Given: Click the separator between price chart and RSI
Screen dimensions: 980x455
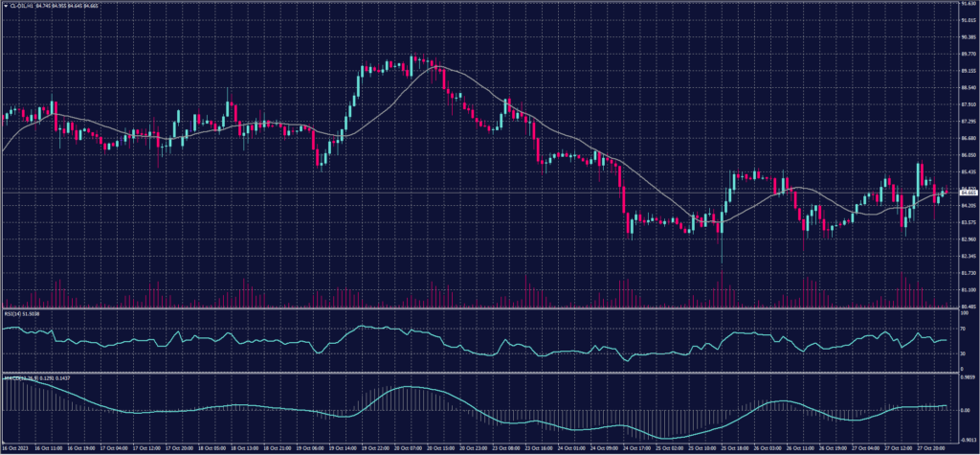Looking at the screenshot, I should pos(479,309).
